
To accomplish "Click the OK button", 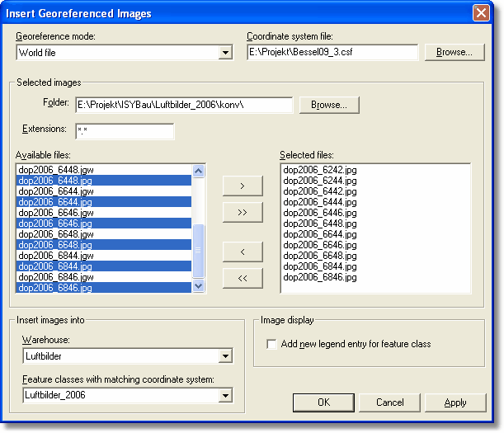I will click(x=323, y=402).
